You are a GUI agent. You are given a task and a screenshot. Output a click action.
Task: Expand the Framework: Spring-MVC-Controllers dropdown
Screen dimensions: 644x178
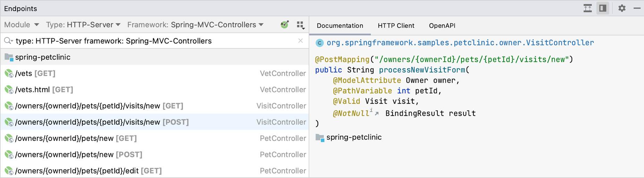click(x=195, y=25)
